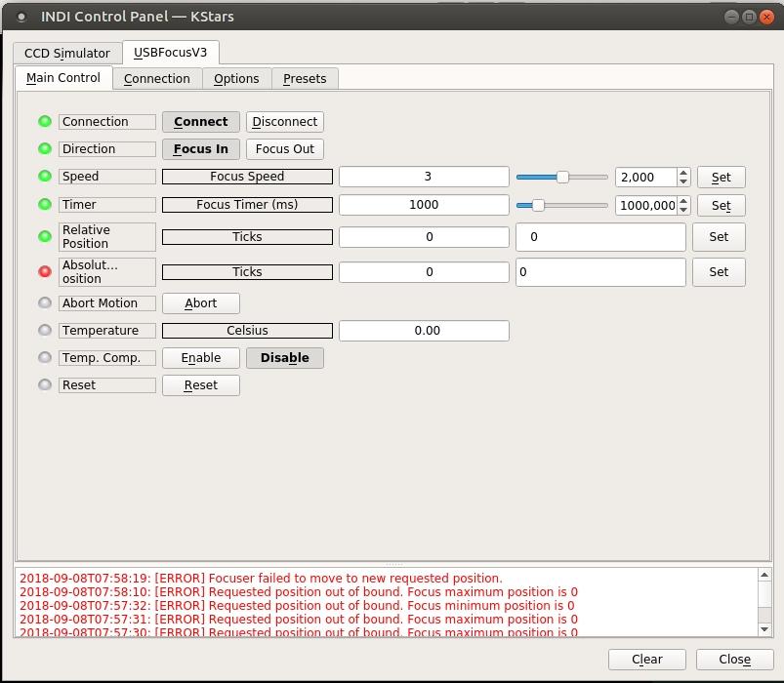Clear the error log messages
Image resolution: width=784 pixels, height=683 pixels.
point(647,660)
